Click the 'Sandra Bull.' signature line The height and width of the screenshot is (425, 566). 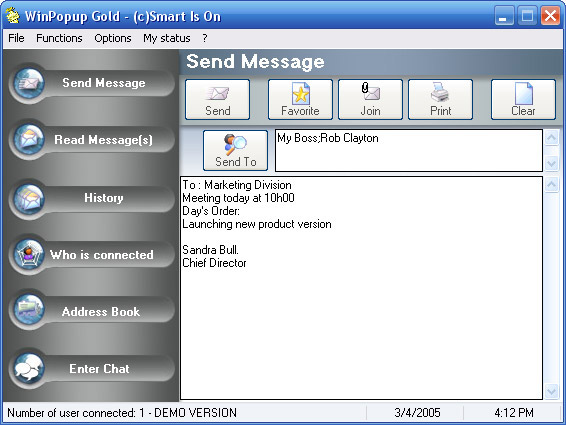point(210,250)
